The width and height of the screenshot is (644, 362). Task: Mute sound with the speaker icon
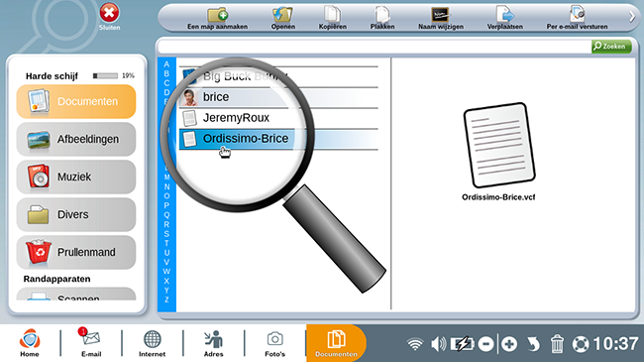point(438,344)
